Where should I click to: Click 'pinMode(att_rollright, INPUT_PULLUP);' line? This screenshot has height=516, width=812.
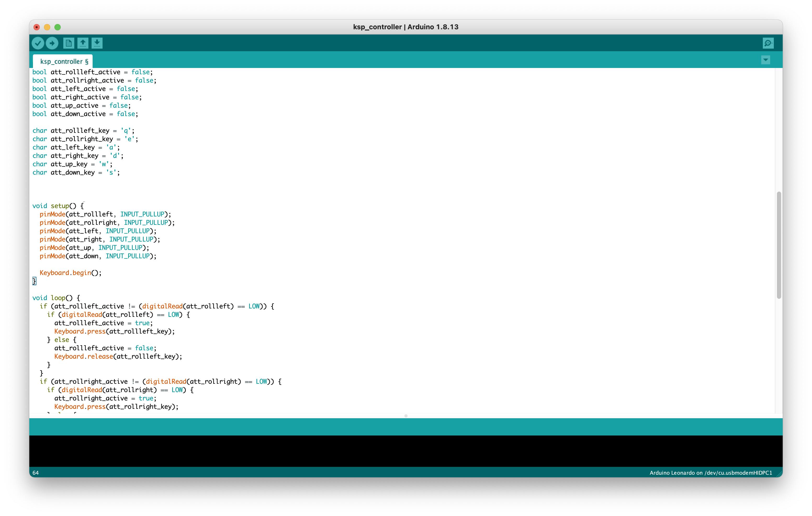pyautogui.click(x=107, y=222)
